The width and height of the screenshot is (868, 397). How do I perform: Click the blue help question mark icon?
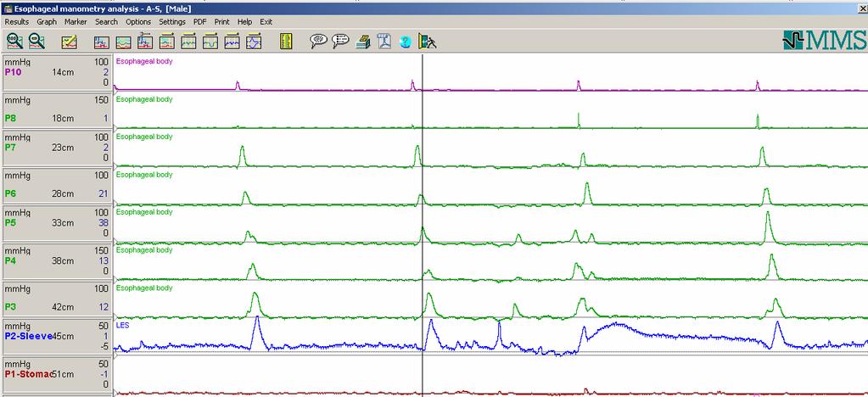tap(406, 42)
